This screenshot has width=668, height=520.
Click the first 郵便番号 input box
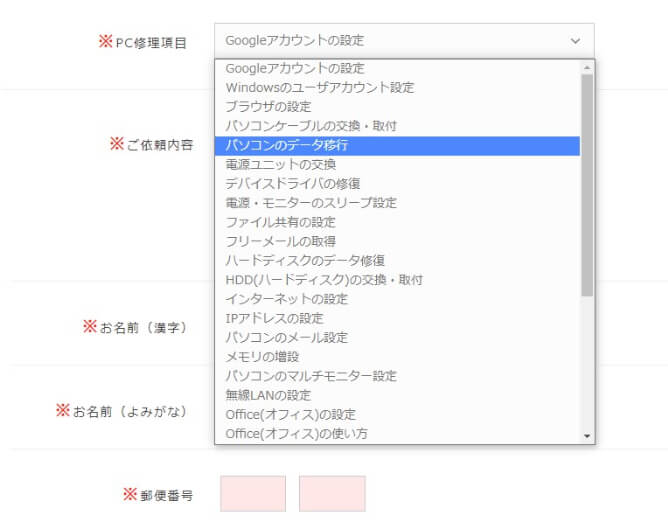pyautogui.click(x=253, y=494)
